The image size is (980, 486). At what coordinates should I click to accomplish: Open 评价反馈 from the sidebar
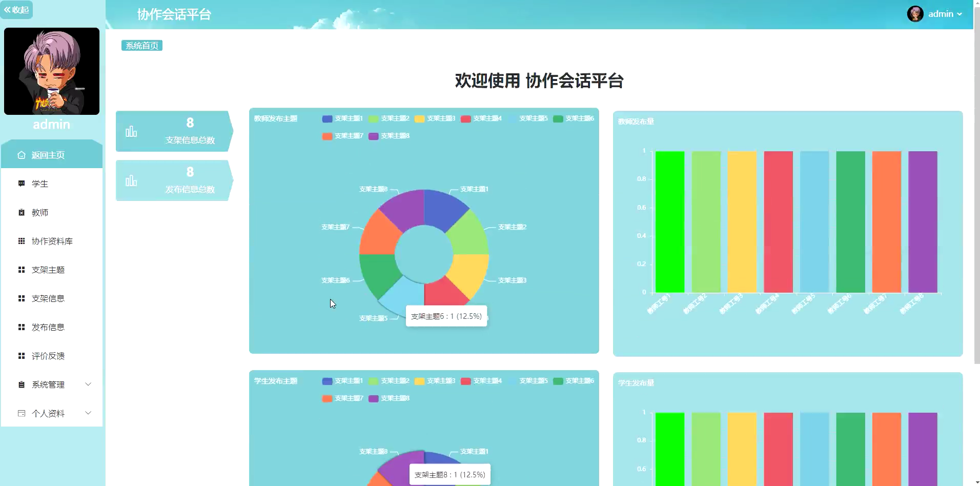click(52, 356)
